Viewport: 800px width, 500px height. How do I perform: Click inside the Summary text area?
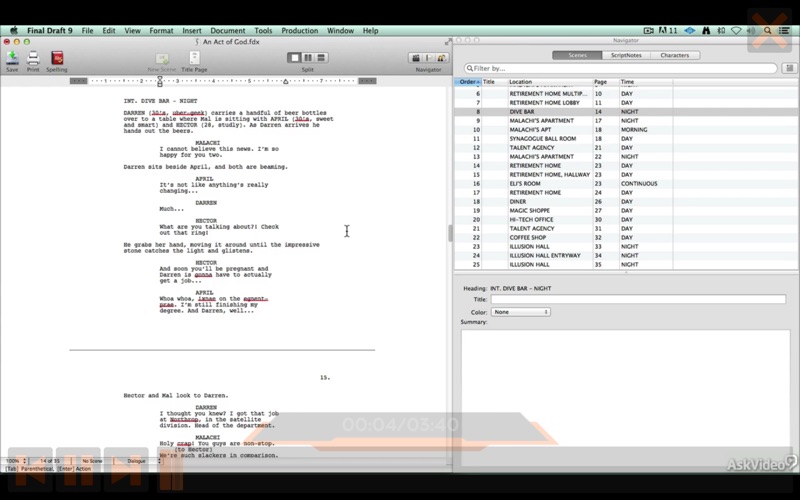(626, 397)
